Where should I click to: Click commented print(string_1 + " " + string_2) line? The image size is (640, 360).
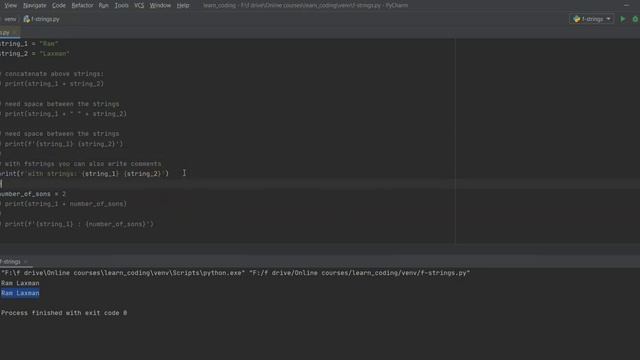[64, 114]
